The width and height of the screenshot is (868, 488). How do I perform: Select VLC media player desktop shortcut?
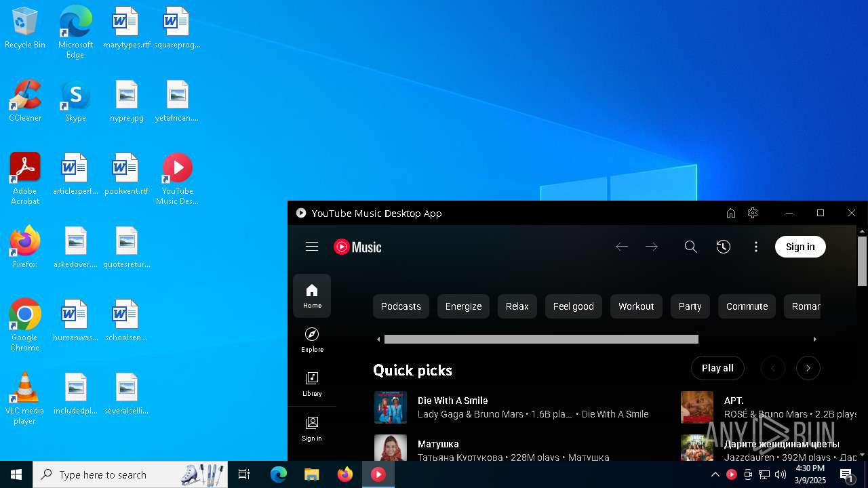click(25, 399)
